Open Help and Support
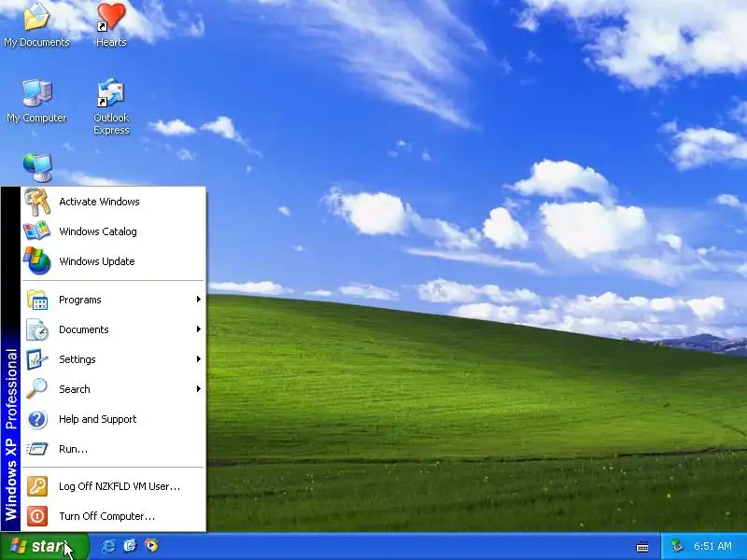Screen dimensions: 747x560 (x=113, y=419)
